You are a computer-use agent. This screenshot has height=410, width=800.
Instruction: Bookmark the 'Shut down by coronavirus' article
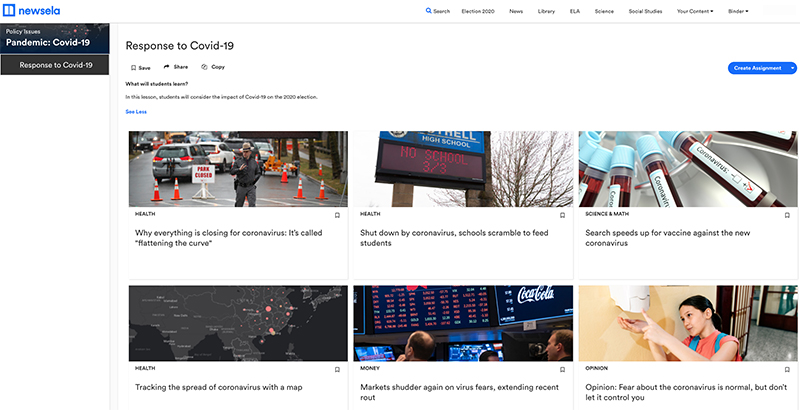(x=562, y=215)
